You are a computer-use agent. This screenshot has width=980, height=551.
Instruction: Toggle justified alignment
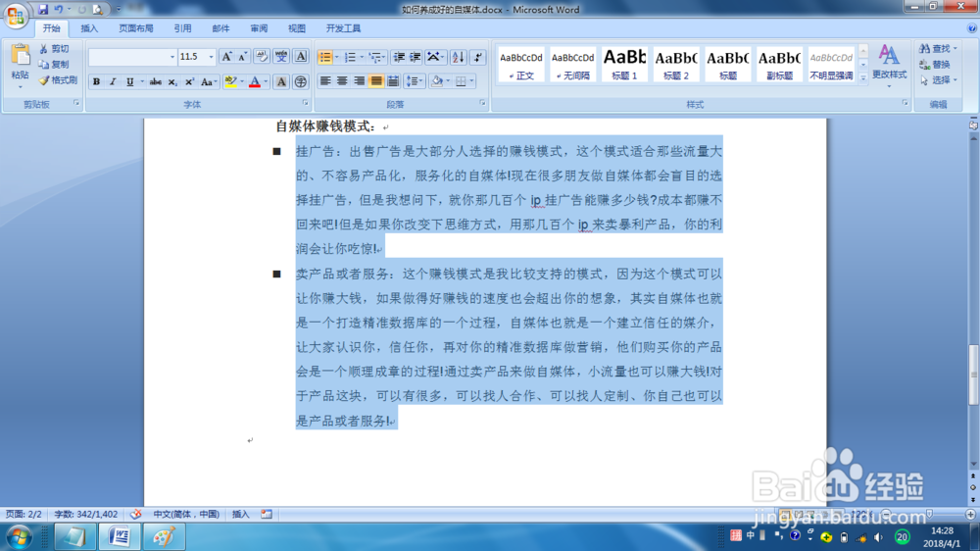point(376,81)
